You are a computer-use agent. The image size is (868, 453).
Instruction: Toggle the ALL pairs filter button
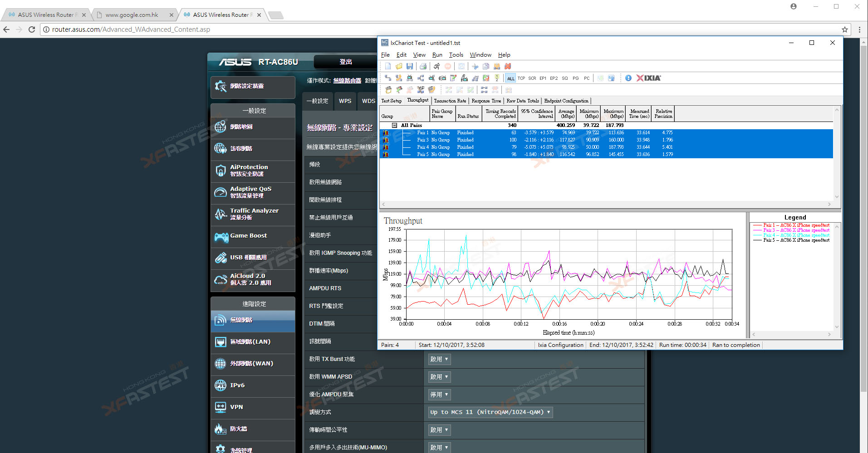[x=510, y=78]
